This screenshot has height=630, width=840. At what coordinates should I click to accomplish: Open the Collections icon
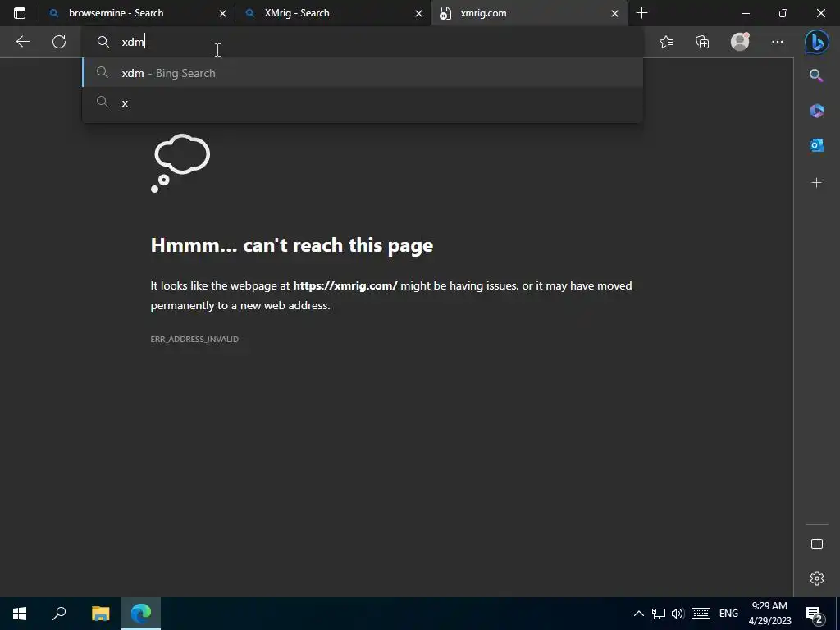702,42
